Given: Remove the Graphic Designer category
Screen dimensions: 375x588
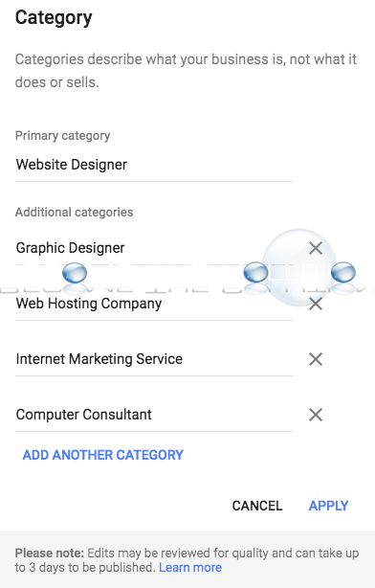Looking at the screenshot, I should pyautogui.click(x=316, y=248).
